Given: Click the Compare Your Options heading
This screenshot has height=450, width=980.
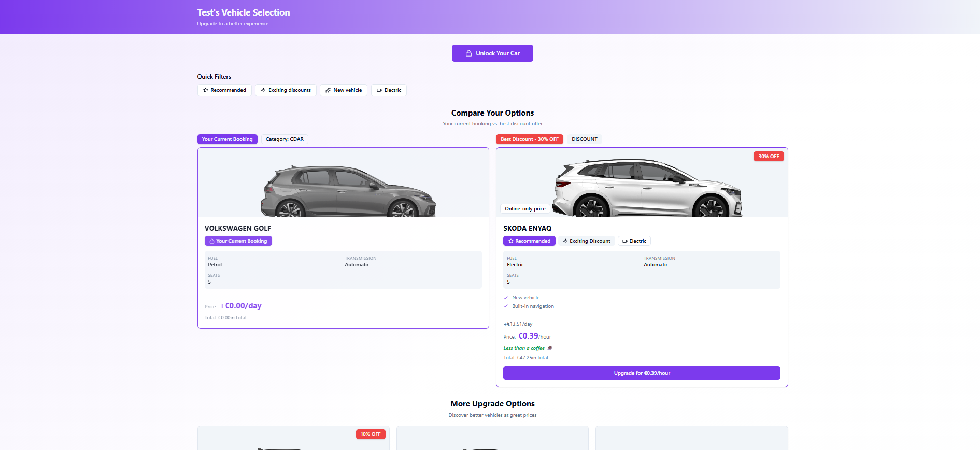Looking at the screenshot, I should pos(492,113).
